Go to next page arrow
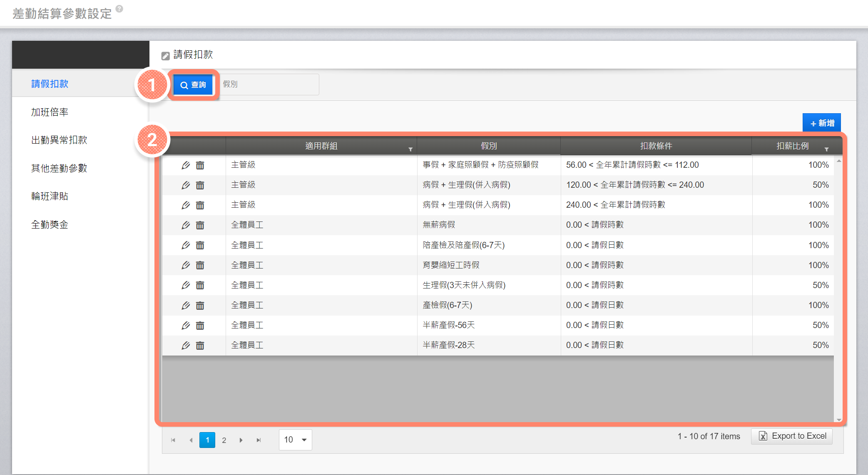 pyautogui.click(x=241, y=440)
